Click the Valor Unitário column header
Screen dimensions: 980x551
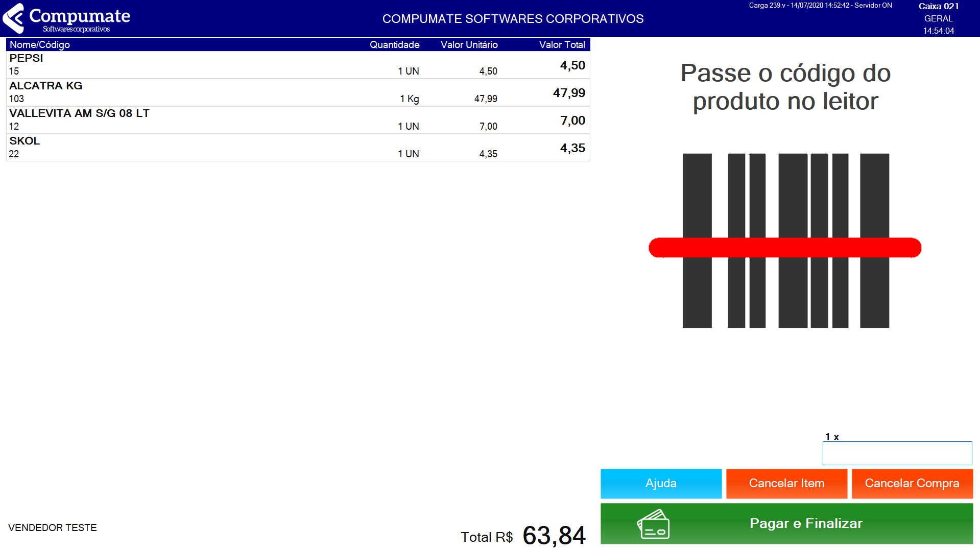tap(469, 44)
